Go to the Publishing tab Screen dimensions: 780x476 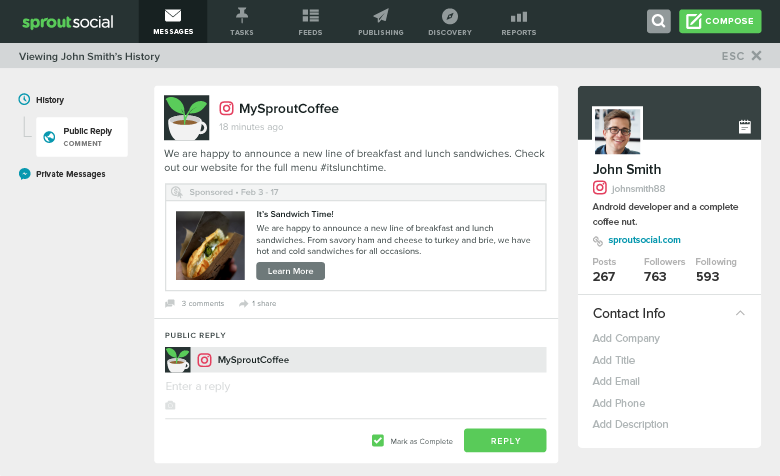[x=381, y=21]
